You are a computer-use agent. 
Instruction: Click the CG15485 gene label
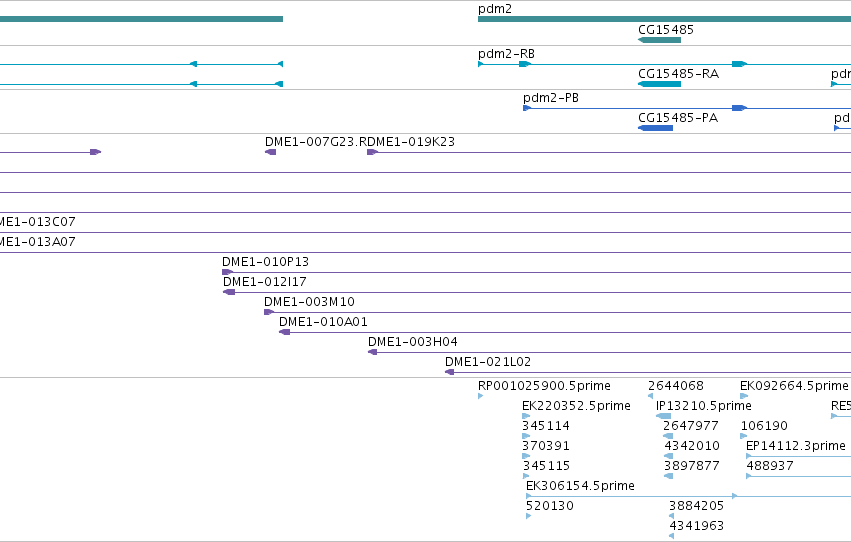(x=665, y=29)
